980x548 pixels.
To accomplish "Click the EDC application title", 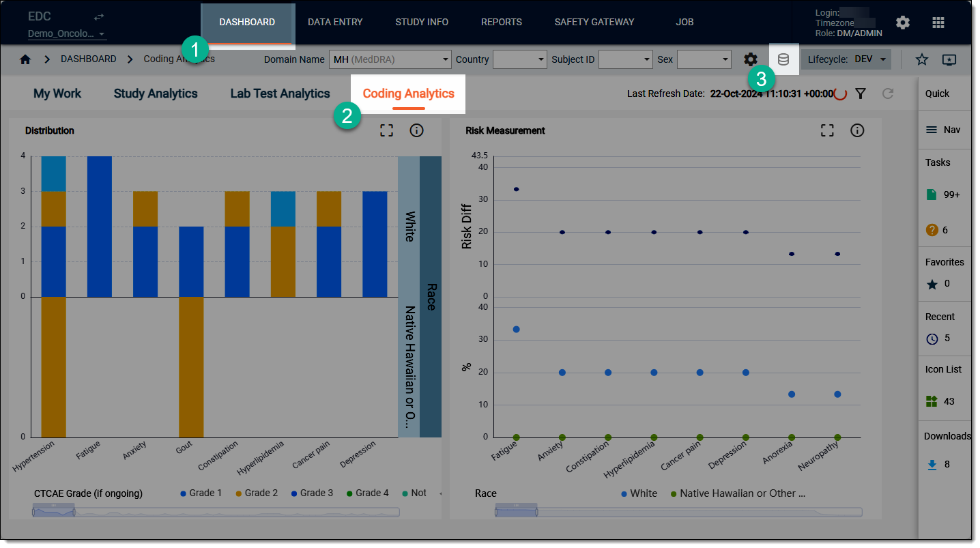I will [40, 16].
